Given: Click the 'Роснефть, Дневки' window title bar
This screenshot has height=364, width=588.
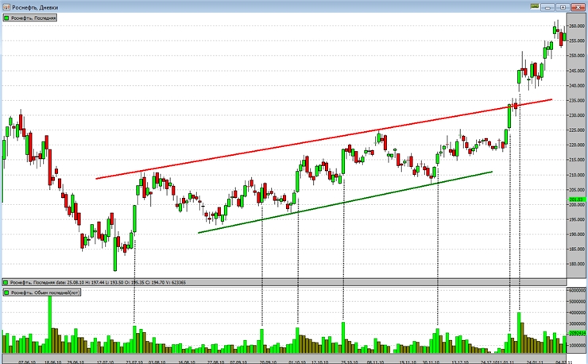Looking at the screenshot, I should [x=238, y=6].
